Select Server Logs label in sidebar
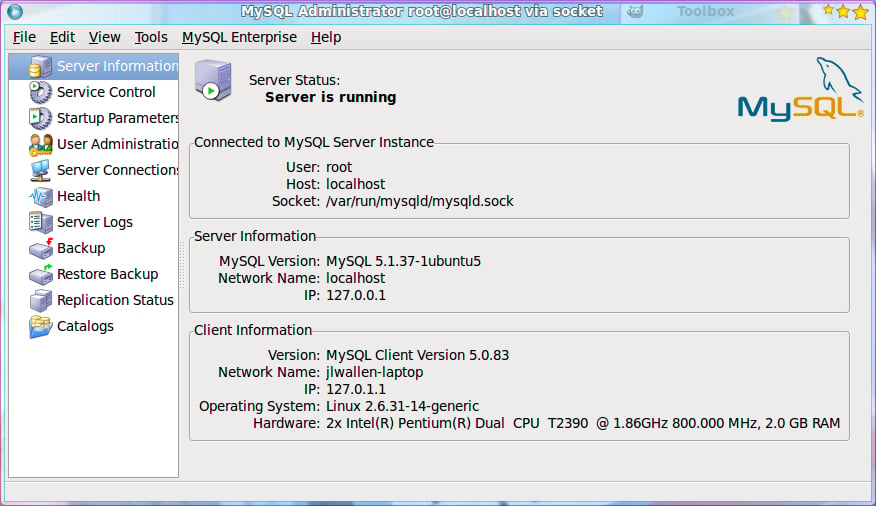876x506 pixels. pyautogui.click(x=94, y=222)
